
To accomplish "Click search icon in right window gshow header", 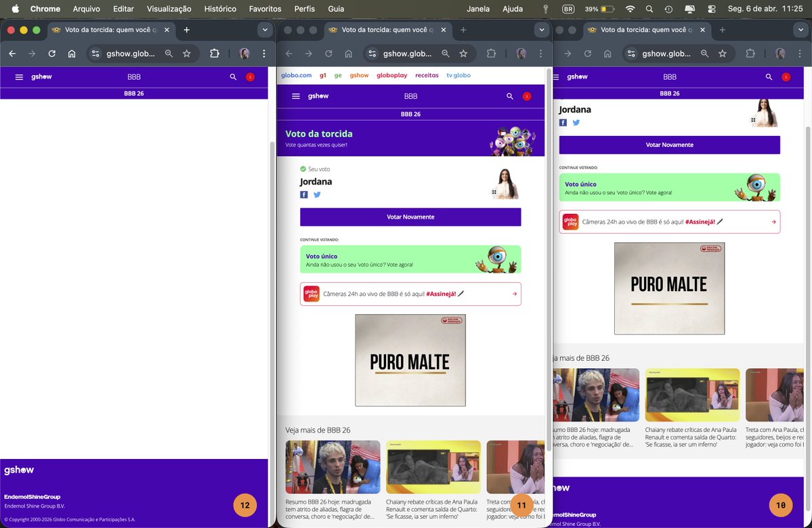I will pos(769,77).
